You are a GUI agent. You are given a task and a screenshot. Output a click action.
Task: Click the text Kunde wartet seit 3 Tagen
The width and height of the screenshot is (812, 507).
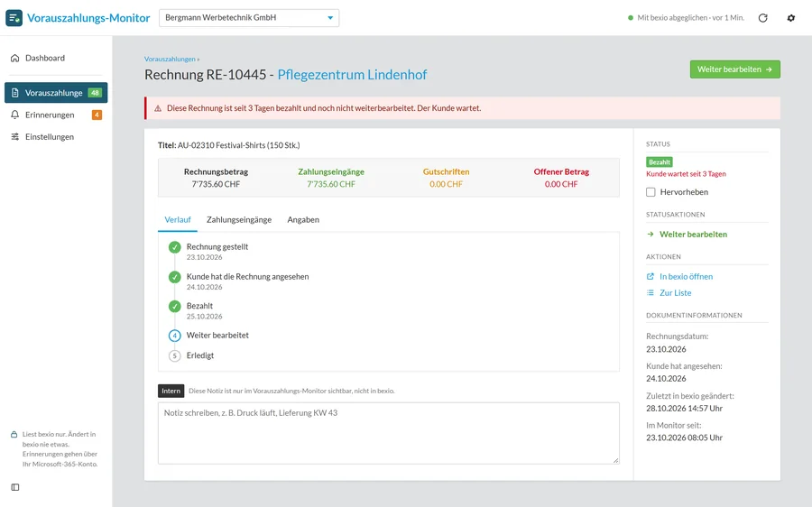click(687, 174)
